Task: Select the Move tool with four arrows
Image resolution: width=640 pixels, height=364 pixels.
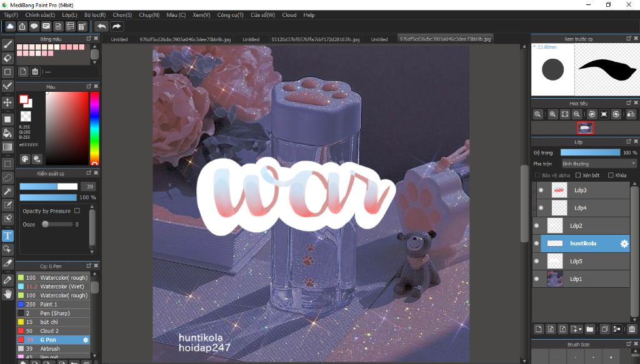Action: tap(7, 102)
